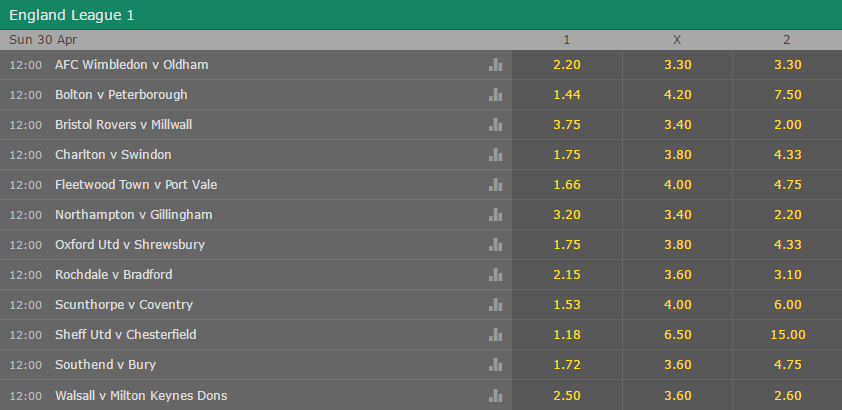842x410 pixels.
Task: Open Scunthorpe v Coventry match
Action: tap(124, 305)
